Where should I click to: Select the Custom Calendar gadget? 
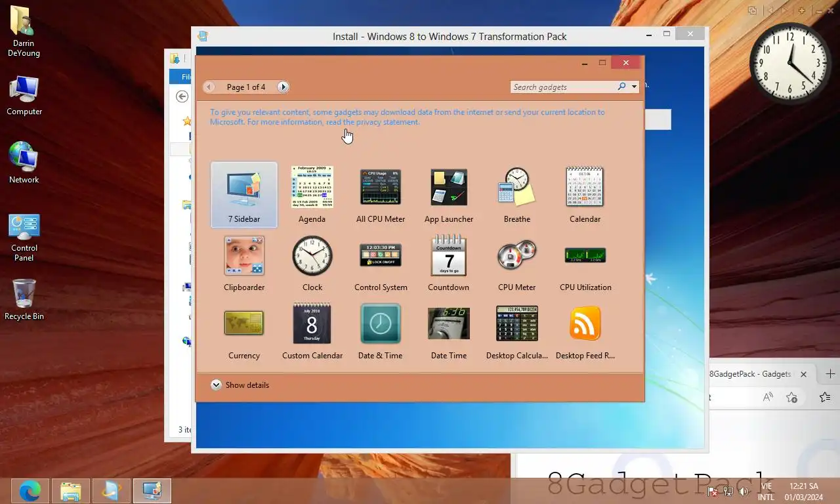tap(312, 331)
